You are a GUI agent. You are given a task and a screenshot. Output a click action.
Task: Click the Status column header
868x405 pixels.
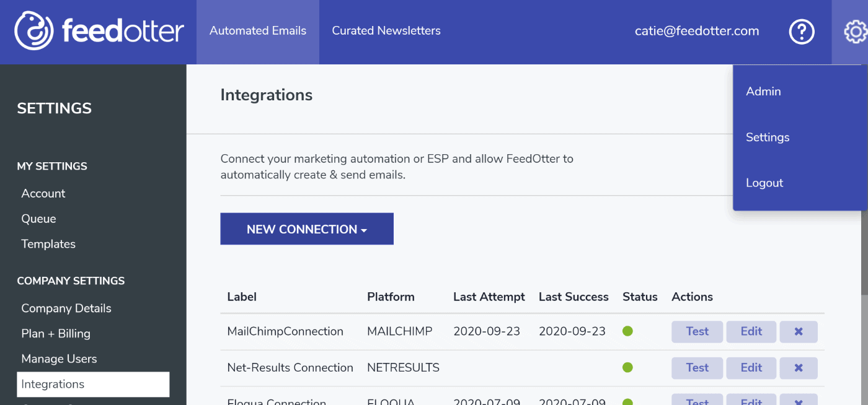[x=640, y=297]
